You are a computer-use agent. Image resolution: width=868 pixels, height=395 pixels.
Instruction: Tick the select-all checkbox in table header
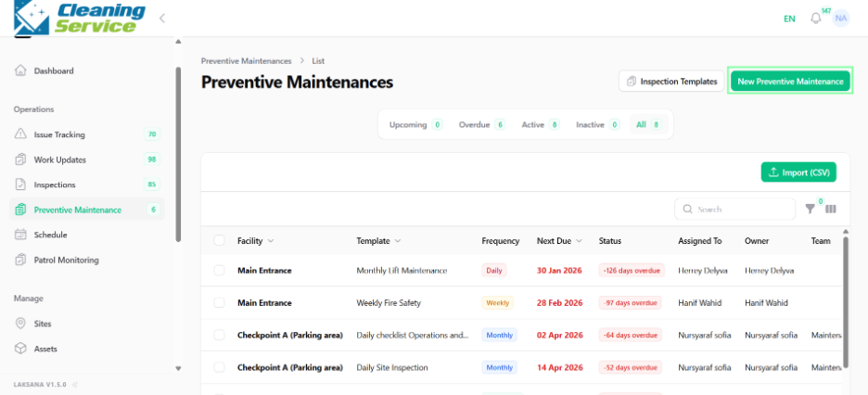point(220,241)
